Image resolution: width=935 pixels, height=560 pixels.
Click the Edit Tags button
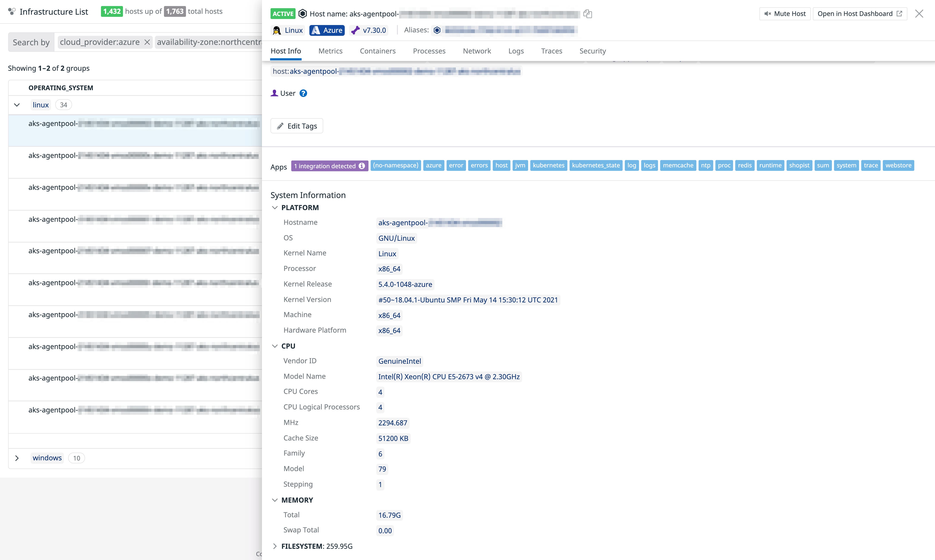[x=297, y=126]
